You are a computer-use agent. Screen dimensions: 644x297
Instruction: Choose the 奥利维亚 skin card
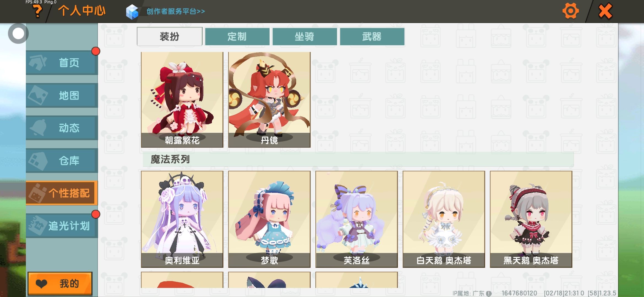[x=182, y=219]
